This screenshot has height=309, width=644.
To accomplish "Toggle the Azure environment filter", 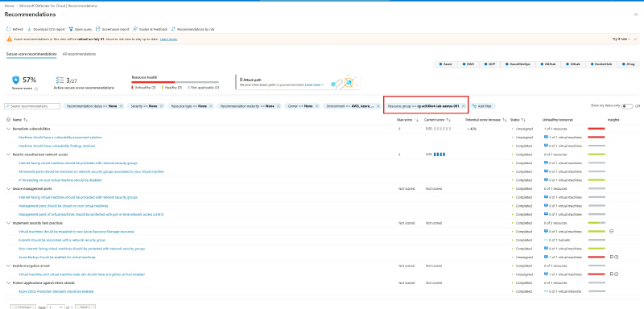I will [x=446, y=64].
